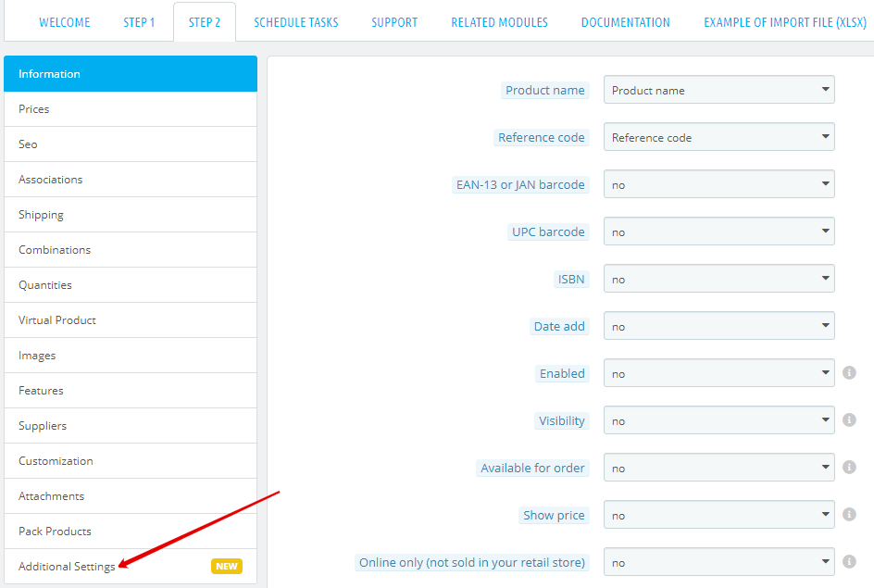Select Shipping in the sidebar
This screenshot has height=588, width=874.
pos(131,215)
